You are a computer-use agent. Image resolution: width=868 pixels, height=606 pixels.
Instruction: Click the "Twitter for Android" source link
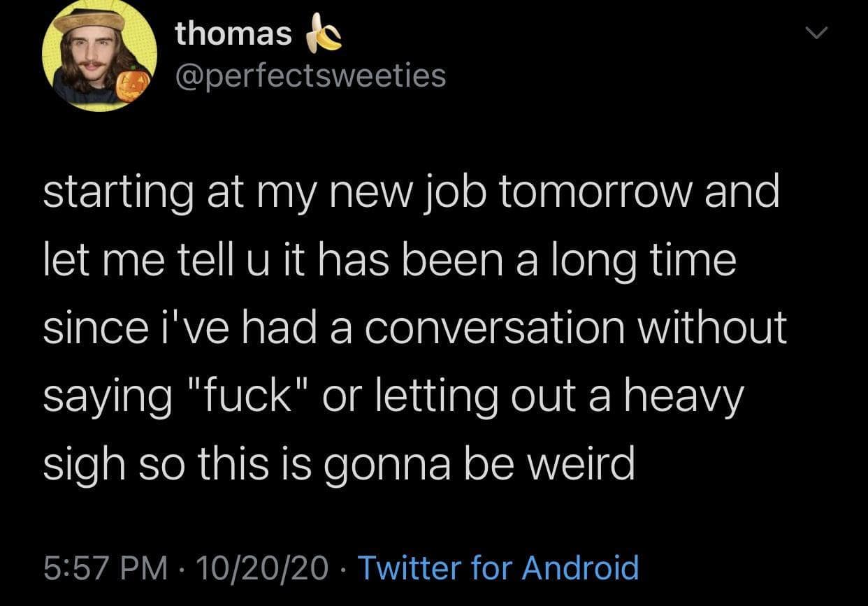pos(498,567)
